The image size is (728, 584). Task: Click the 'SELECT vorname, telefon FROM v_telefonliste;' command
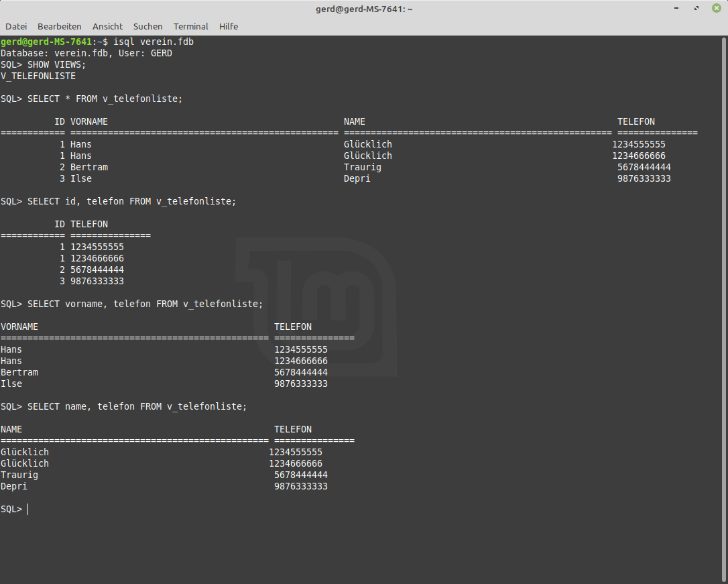click(145, 304)
